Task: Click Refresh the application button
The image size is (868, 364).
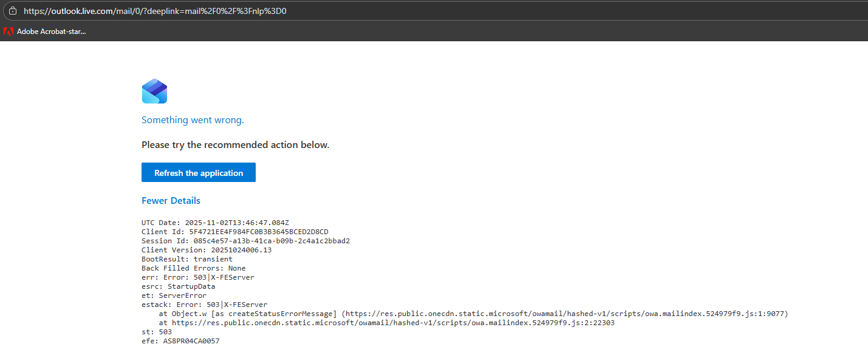Action: point(199,173)
